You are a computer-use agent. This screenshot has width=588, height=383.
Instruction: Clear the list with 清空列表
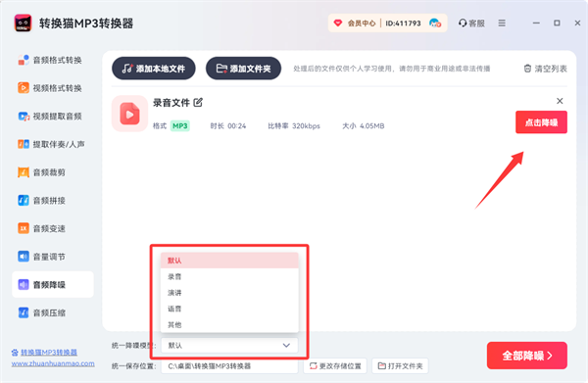tap(545, 69)
